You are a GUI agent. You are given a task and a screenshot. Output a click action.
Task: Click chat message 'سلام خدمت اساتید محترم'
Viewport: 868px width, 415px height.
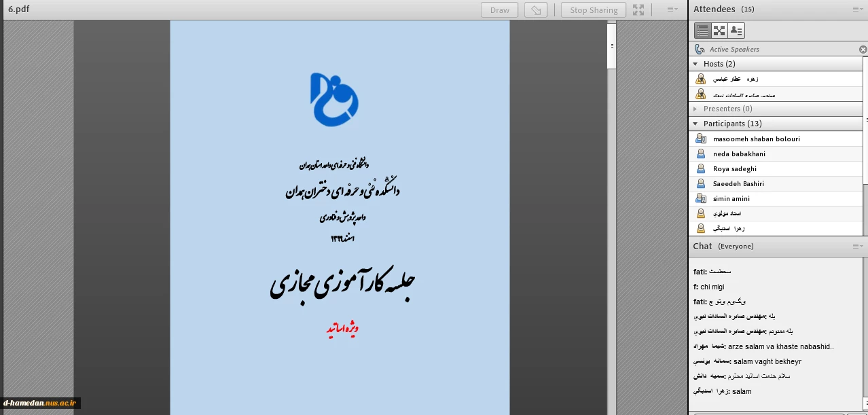tap(760, 376)
